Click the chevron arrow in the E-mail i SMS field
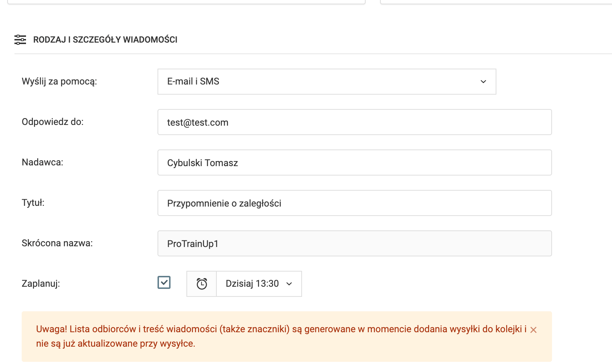 tap(483, 82)
